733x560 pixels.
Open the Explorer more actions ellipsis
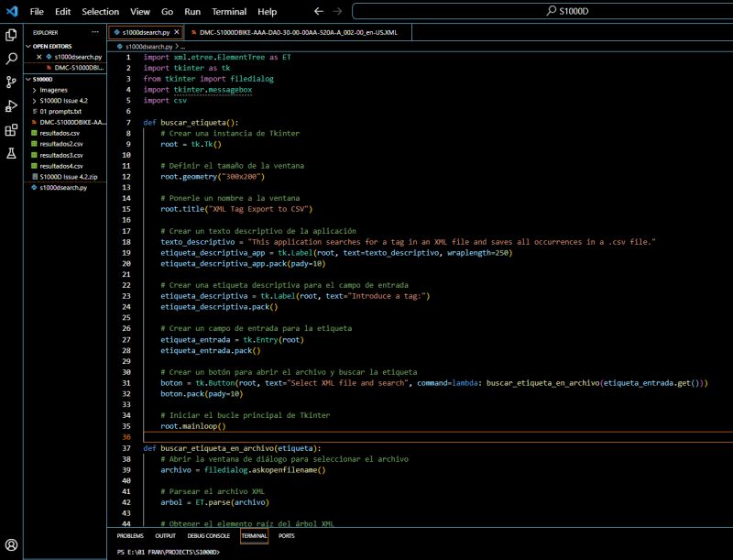coord(93,32)
